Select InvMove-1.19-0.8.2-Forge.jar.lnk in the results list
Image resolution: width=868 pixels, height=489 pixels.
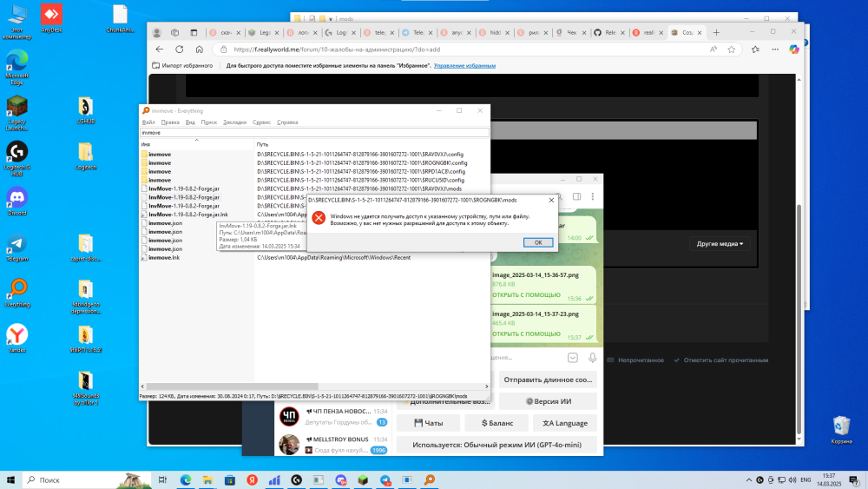(x=188, y=215)
